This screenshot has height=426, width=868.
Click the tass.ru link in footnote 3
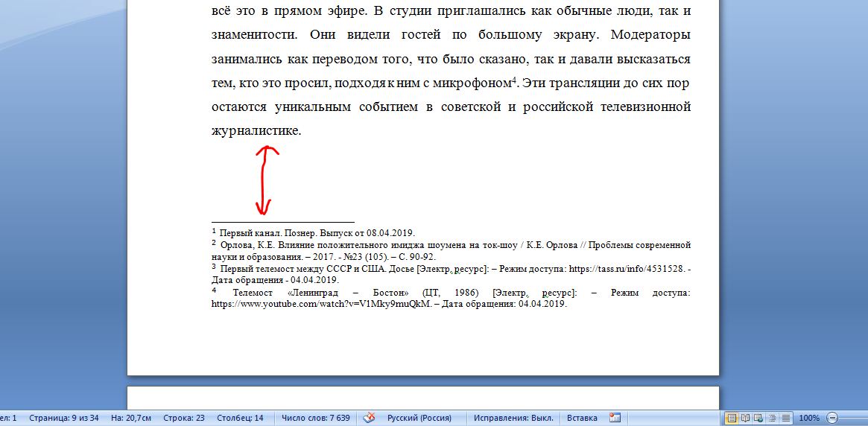[627, 269]
